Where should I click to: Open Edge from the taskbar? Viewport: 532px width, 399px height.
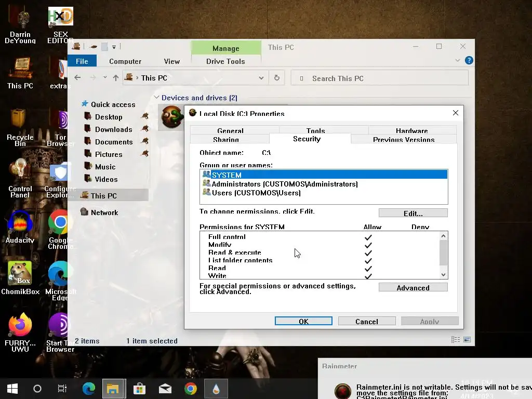click(x=88, y=389)
